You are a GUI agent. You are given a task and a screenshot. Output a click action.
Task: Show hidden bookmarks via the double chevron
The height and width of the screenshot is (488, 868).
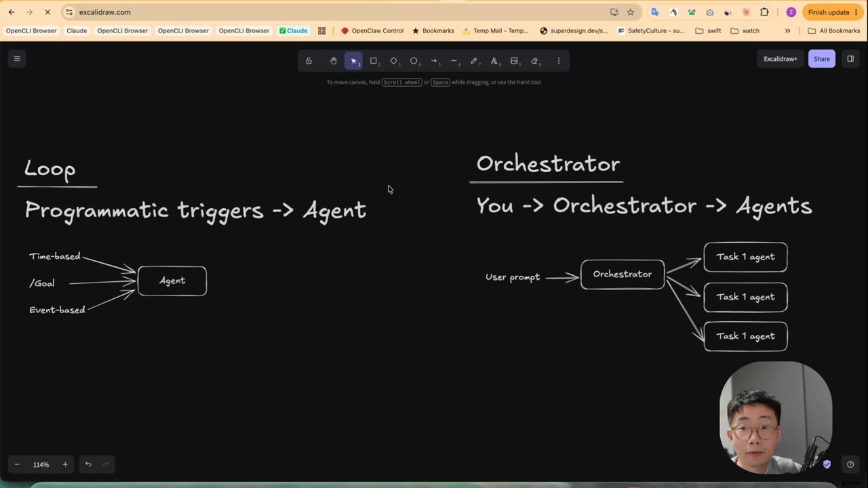(x=787, y=30)
